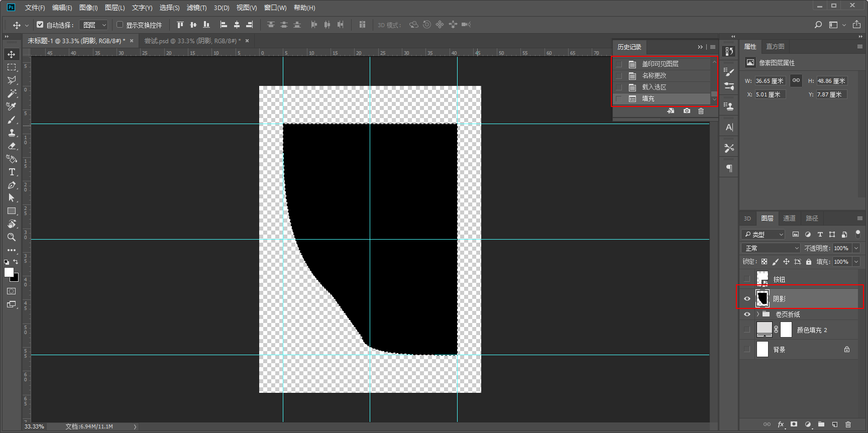Select the Magic Wand tool

click(x=12, y=93)
